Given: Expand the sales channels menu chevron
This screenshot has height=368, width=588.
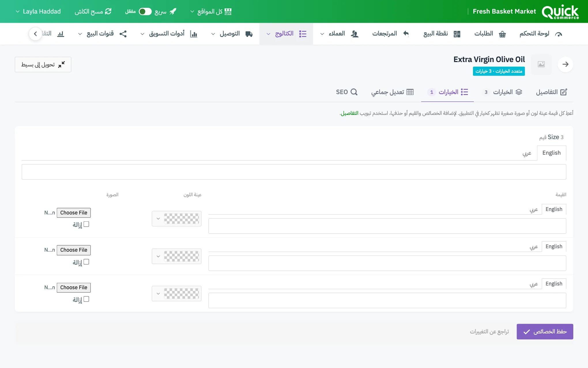Looking at the screenshot, I should pos(80,34).
